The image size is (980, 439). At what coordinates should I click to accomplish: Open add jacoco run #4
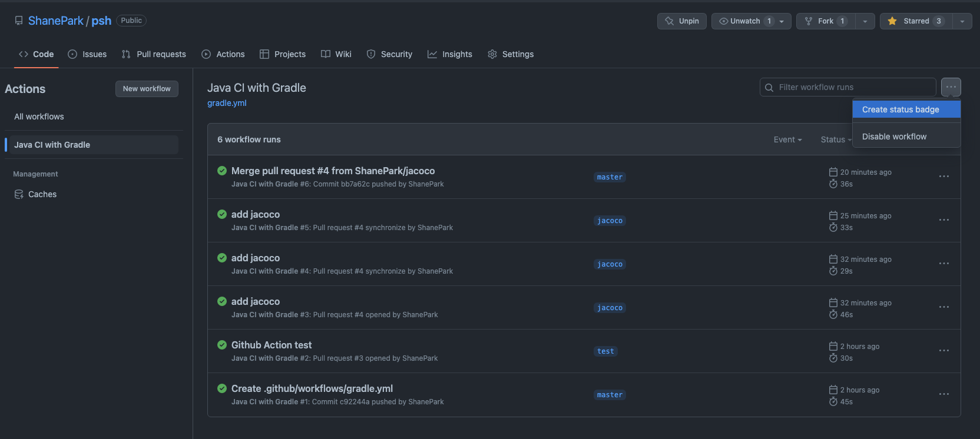click(256, 258)
